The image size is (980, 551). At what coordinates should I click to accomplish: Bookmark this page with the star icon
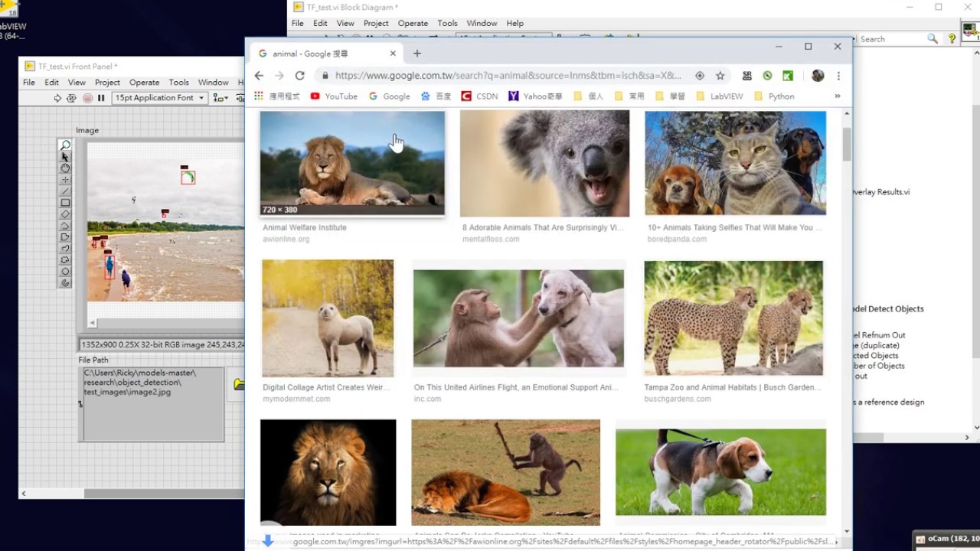[x=720, y=76]
